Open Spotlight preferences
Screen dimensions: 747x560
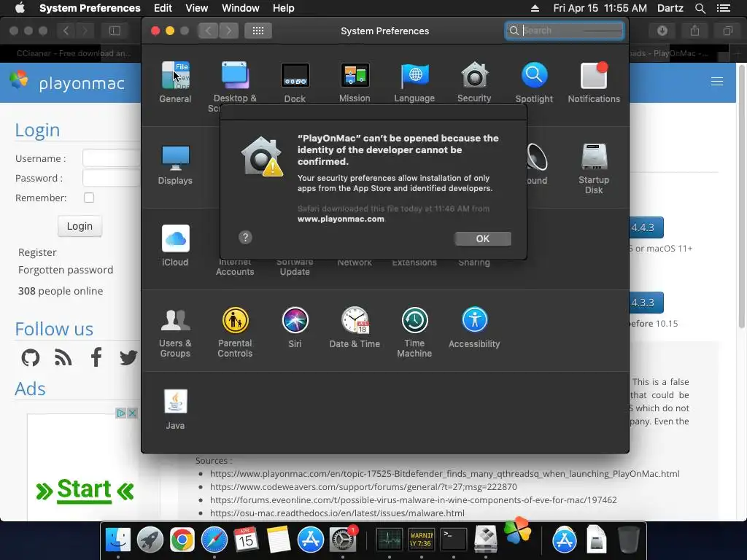click(x=534, y=82)
